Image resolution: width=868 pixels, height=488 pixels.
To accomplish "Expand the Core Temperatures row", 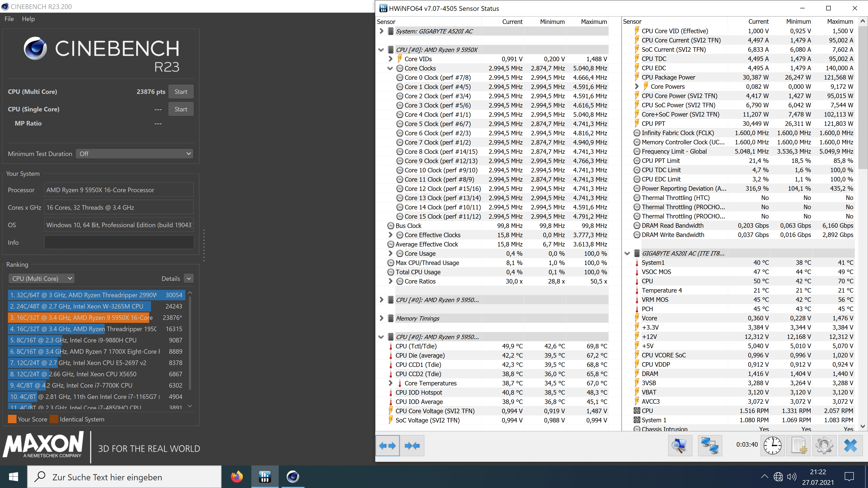I will pyautogui.click(x=390, y=383).
